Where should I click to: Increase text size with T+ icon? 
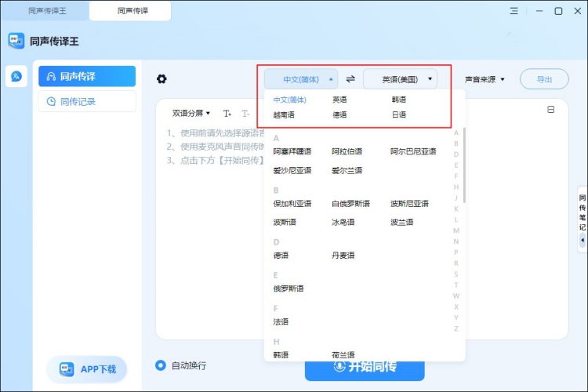[x=227, y=113]
